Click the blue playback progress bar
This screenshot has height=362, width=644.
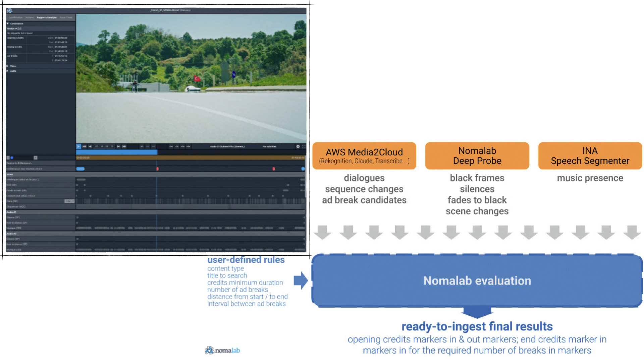(116, 152)
